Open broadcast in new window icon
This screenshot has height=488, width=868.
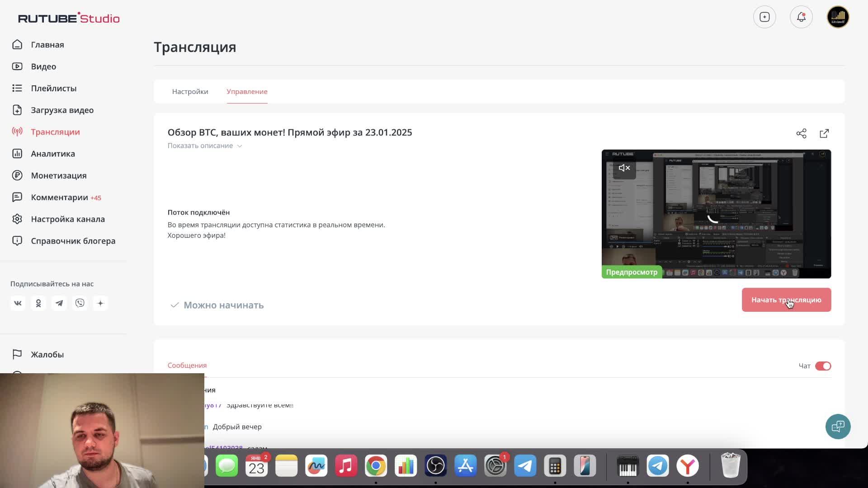(824, 133)
